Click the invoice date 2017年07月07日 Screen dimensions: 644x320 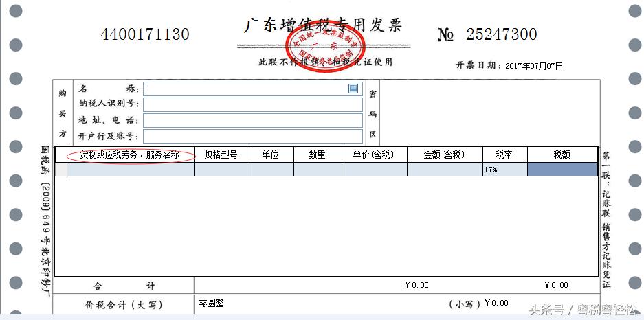(534, 66)
